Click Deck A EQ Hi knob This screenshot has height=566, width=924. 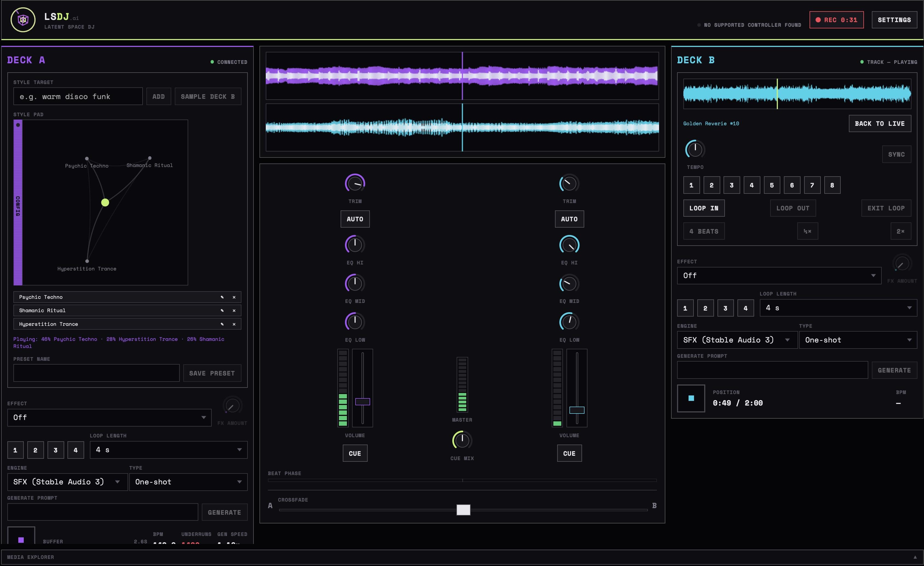click(355, 245)
